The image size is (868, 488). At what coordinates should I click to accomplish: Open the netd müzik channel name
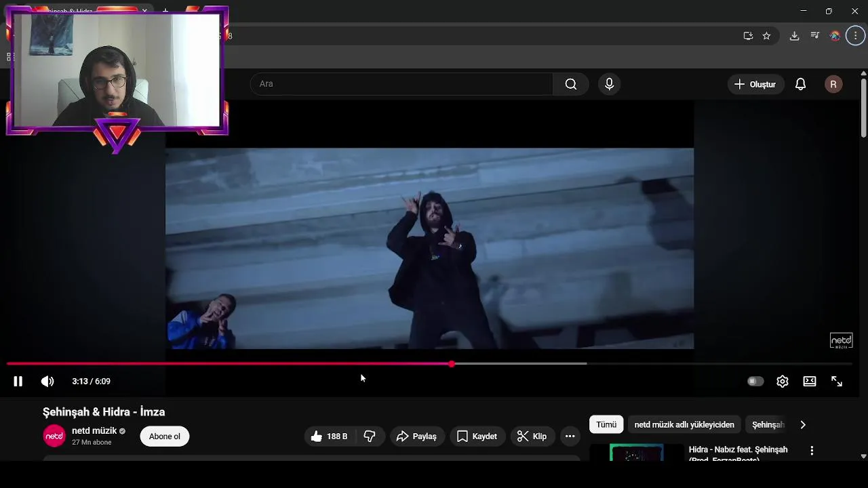(x=94, y=431)
